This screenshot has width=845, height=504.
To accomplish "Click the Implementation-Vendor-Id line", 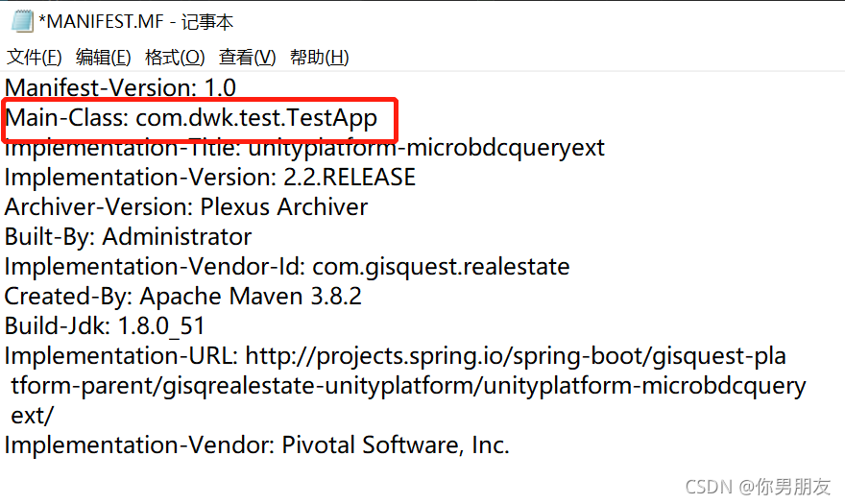I will click(287, 267).
